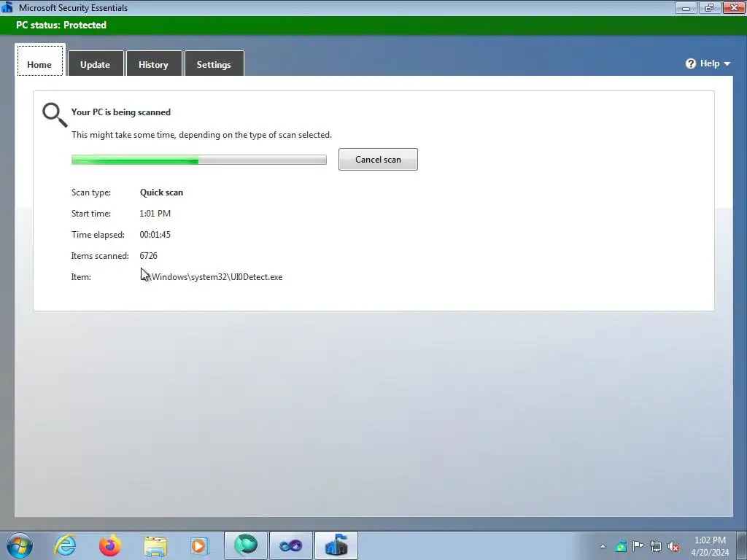Open Windows Explorer folder icon in taskbar
The height and width of the screenshot is (560, 747).
point(155,546)
